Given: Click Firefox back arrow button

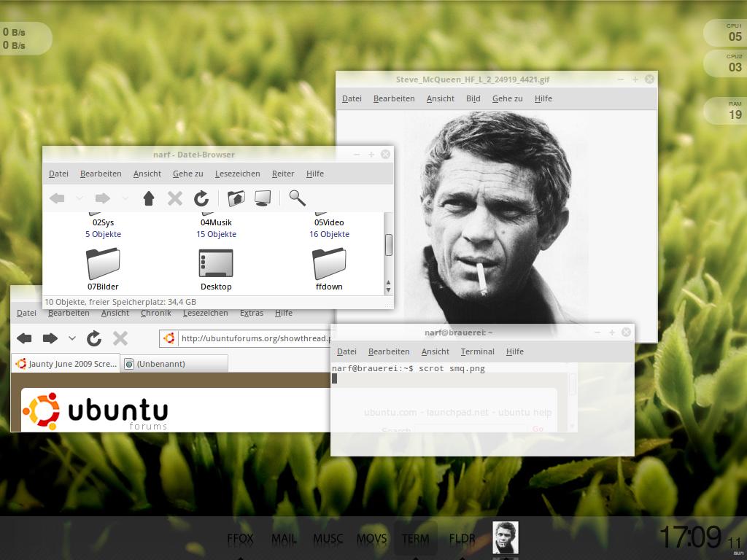Looking at the screenshot, I should coord(24,338).
